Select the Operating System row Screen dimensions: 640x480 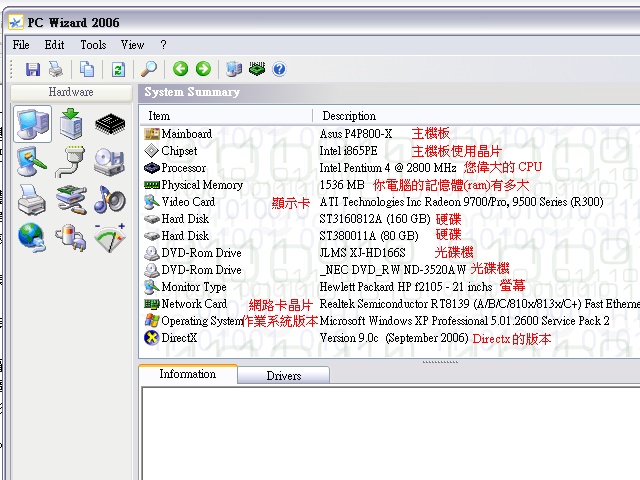point(390,321)
